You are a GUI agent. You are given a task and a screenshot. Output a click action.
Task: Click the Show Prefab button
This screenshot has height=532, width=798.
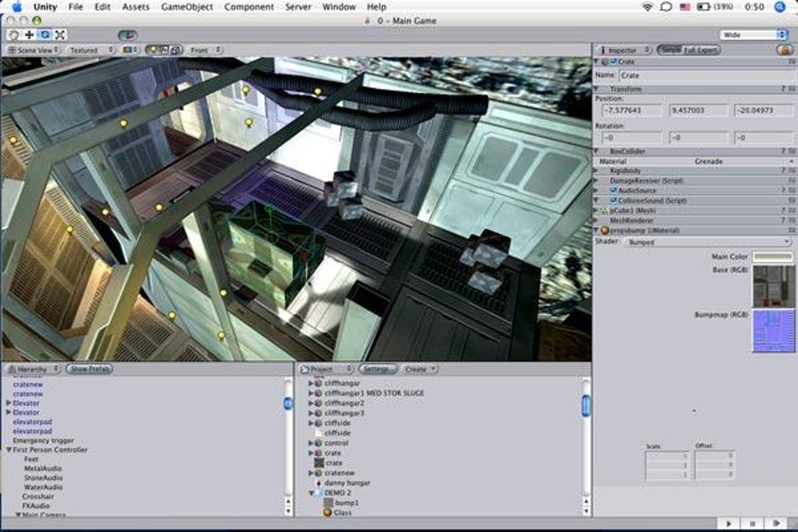click(89, 368)
